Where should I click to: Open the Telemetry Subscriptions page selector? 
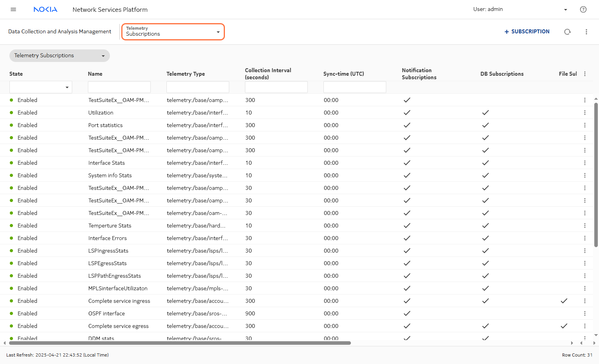pos(173,32)
